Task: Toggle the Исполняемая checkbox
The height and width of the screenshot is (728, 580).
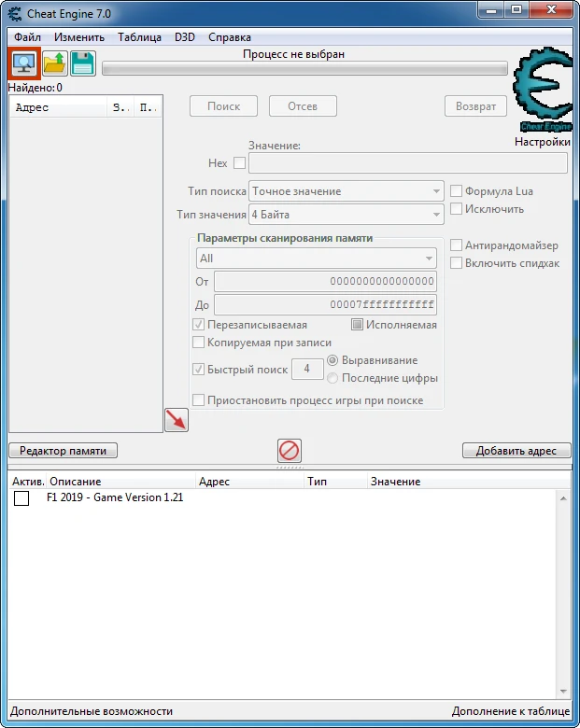Action: [357, 325]
